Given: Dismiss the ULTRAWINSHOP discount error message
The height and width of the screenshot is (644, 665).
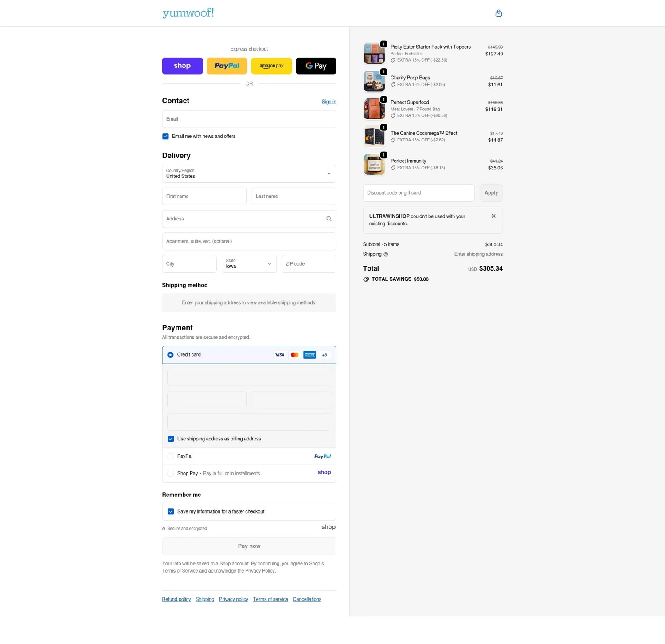Looking at the screenshot, I should tap(493, 216).
